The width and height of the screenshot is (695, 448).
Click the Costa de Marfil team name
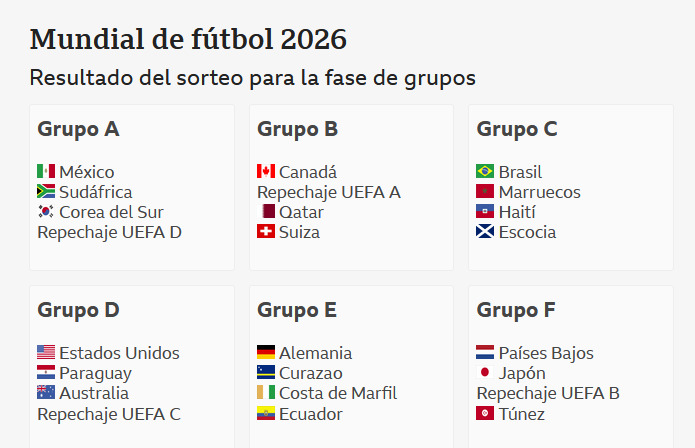[338, 393]
